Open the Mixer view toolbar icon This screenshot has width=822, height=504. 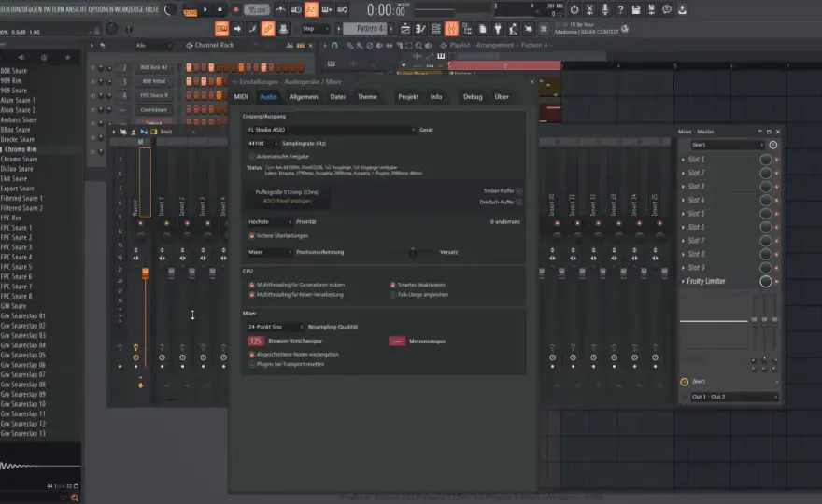[451, 29]
